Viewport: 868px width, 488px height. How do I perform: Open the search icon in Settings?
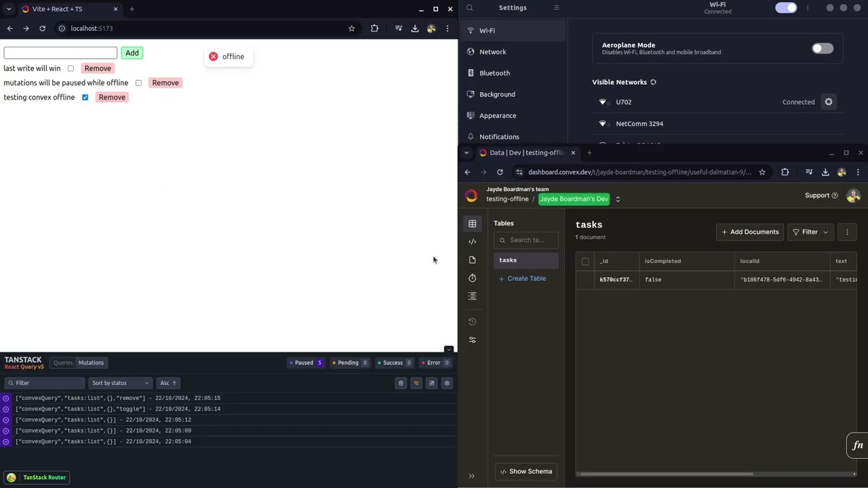[469, 8]
